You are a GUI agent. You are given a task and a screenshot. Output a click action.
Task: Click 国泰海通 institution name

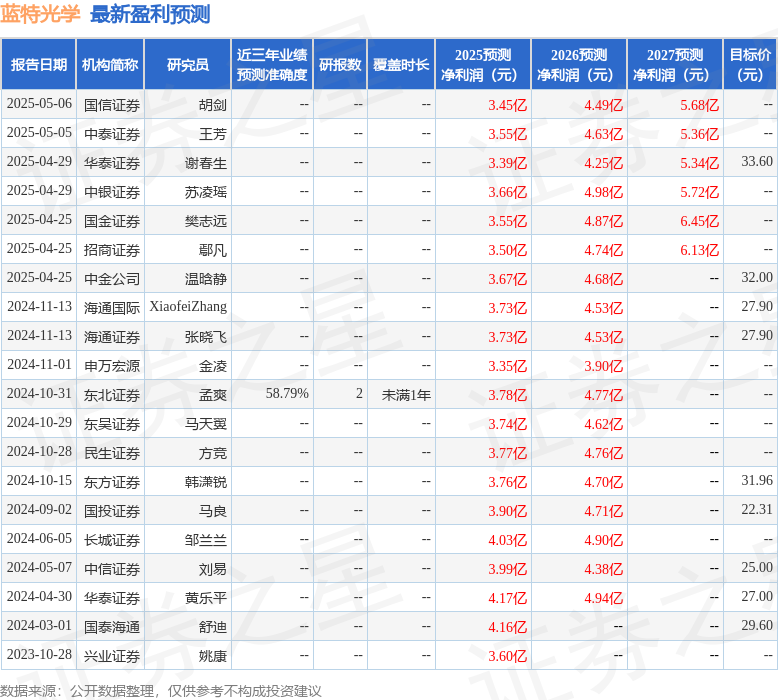(x=112, y=627)
